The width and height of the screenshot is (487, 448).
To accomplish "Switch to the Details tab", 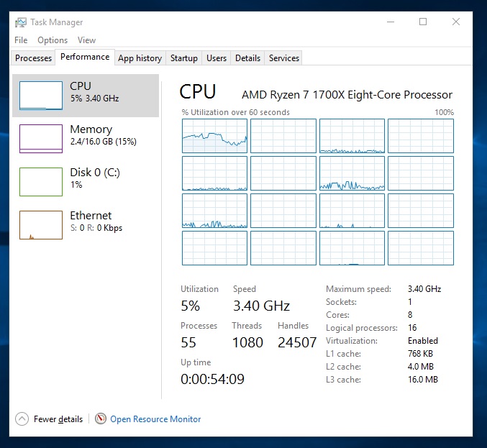I will [x=247, y=58].
